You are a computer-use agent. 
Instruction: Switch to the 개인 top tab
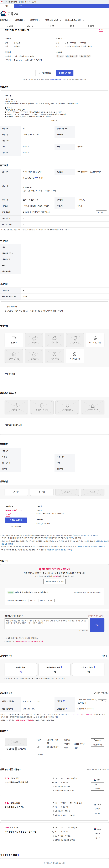tap(7, 6)
